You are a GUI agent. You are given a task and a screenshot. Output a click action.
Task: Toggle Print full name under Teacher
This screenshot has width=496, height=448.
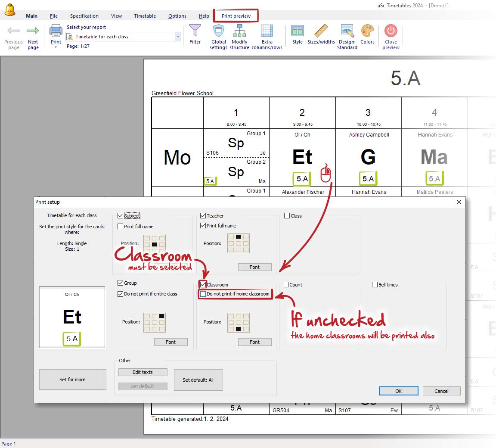click(203, 226)
